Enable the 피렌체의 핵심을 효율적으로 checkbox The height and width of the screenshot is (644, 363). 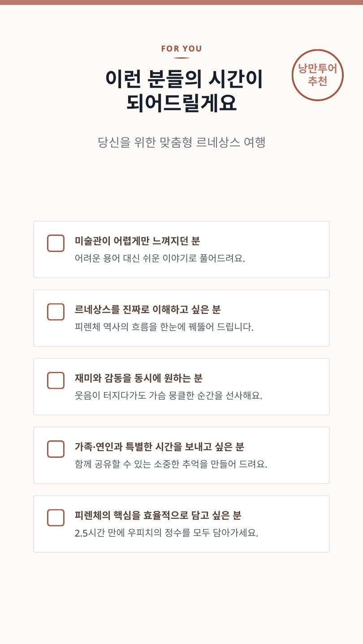(x=56, y=517)
